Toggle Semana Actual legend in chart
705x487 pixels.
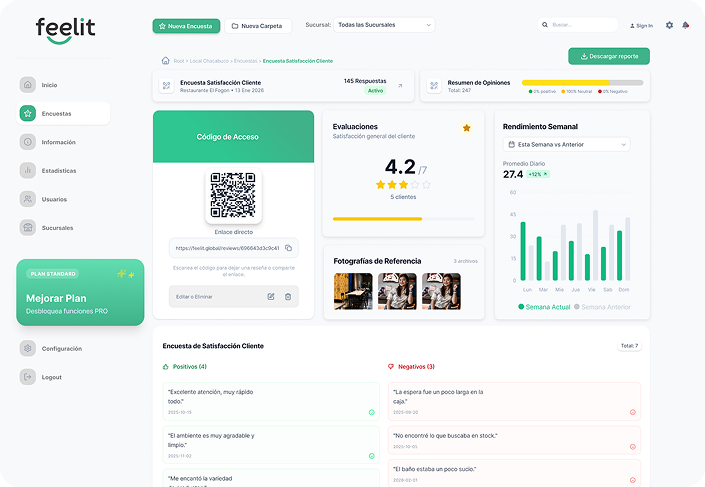[545, 307]
